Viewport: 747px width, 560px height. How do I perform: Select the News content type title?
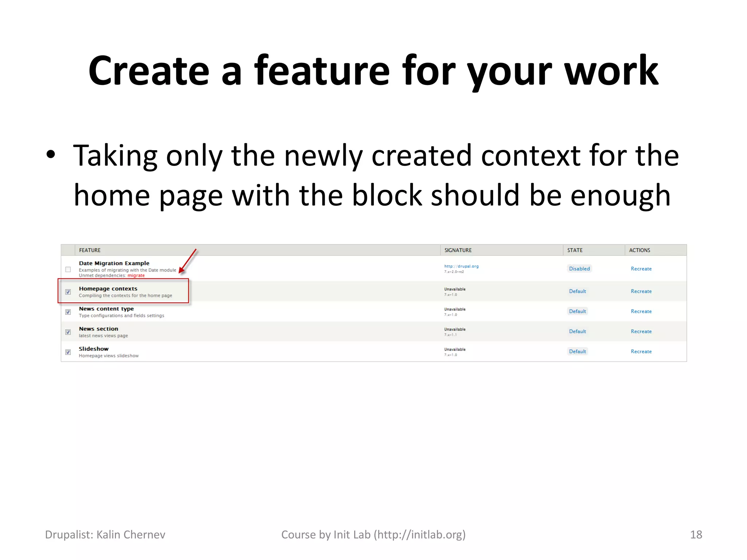coord(106,309)
